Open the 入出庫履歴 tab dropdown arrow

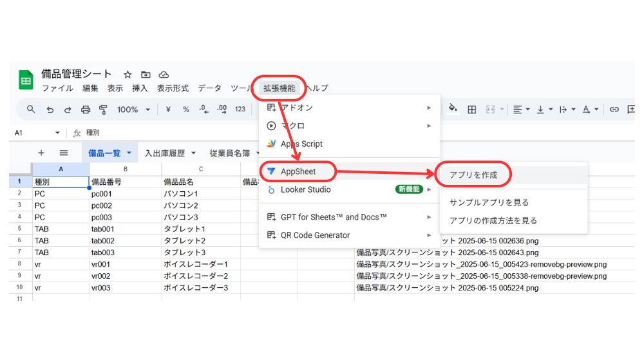(x=193, y=153)
